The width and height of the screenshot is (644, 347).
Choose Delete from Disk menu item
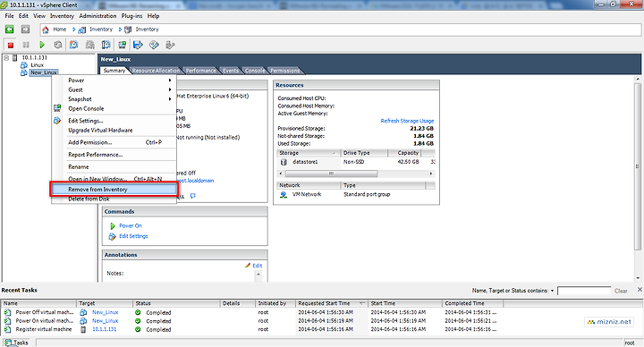pos(114,199)
